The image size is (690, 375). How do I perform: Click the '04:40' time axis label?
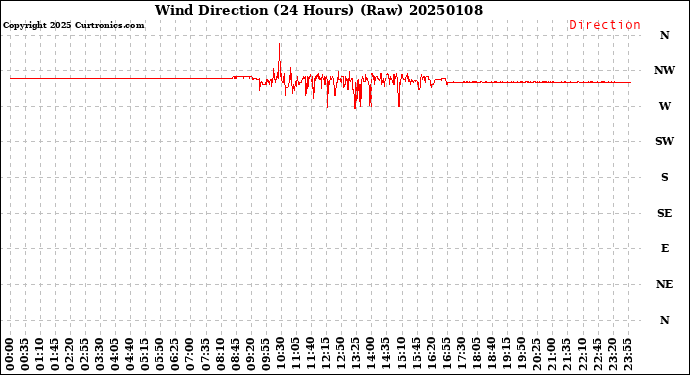coord(130,354)
